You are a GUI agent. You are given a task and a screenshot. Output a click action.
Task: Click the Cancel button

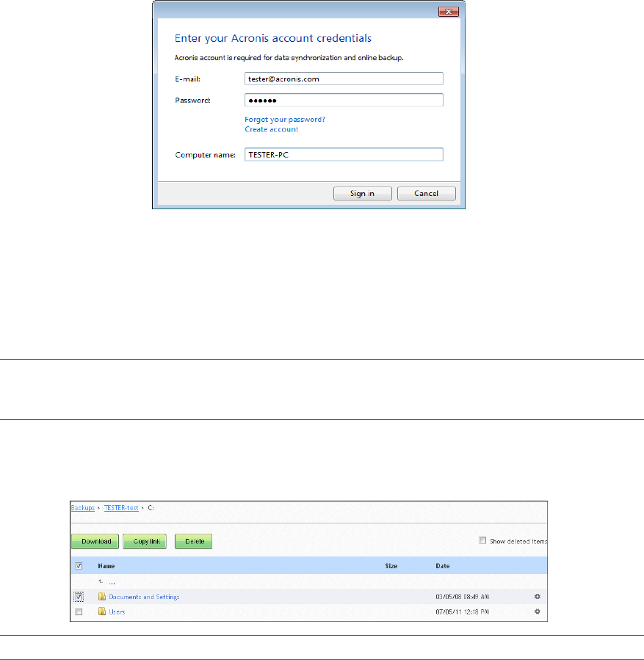(x=427, y=194)
